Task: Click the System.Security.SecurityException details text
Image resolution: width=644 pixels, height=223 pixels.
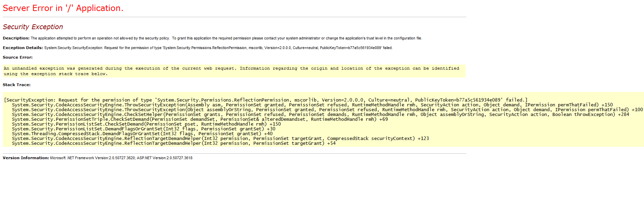Action: (218, 48)
